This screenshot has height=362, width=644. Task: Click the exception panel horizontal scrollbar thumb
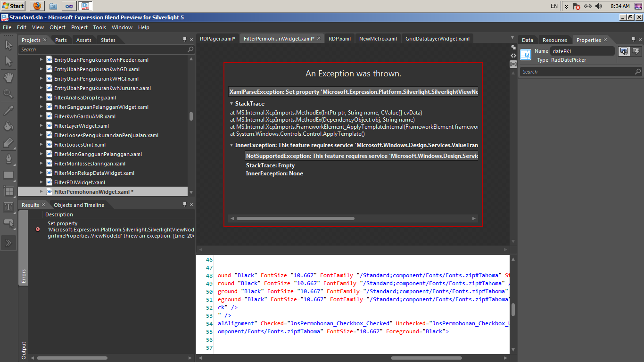coord(295,219)
